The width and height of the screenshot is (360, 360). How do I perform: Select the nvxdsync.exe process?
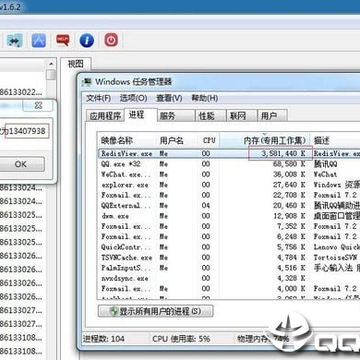coord(125,278)
